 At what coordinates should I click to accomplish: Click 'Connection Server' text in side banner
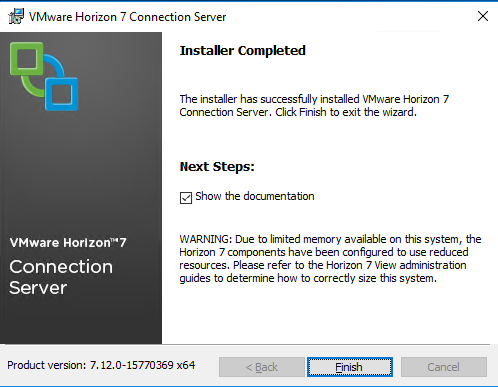coord(61,277)
